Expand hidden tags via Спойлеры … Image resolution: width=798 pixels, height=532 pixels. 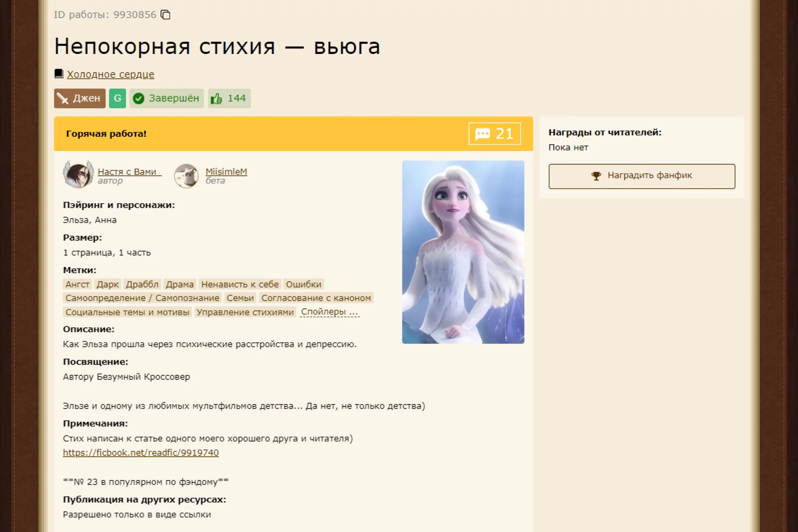330,311
